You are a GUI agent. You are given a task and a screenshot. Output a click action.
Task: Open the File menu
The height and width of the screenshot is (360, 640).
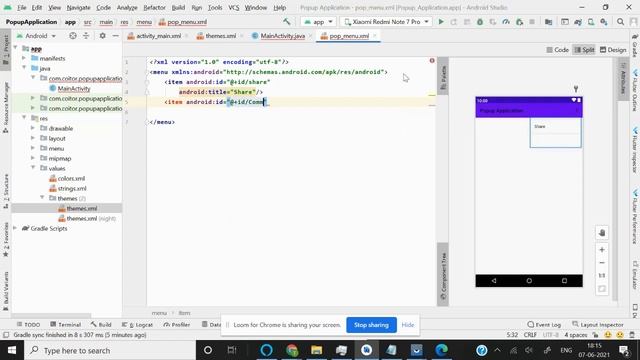click(x=21, y=7)
